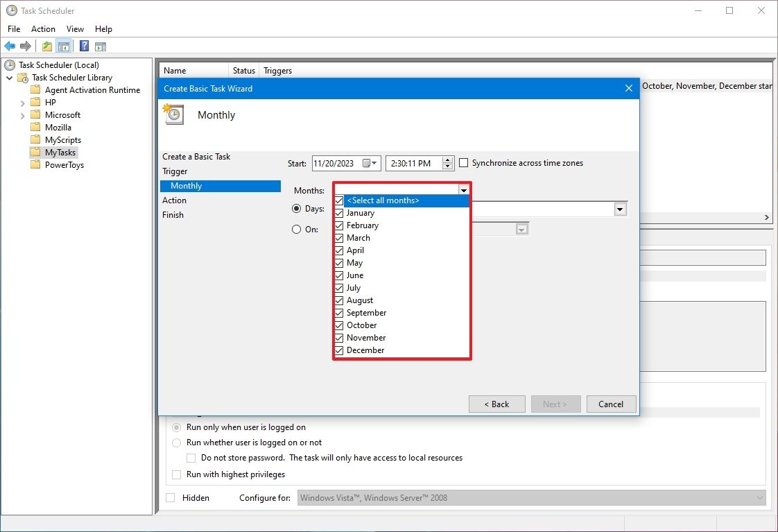Open the View menu
This screenshot has width=778, height=532.
pos(75,29)
